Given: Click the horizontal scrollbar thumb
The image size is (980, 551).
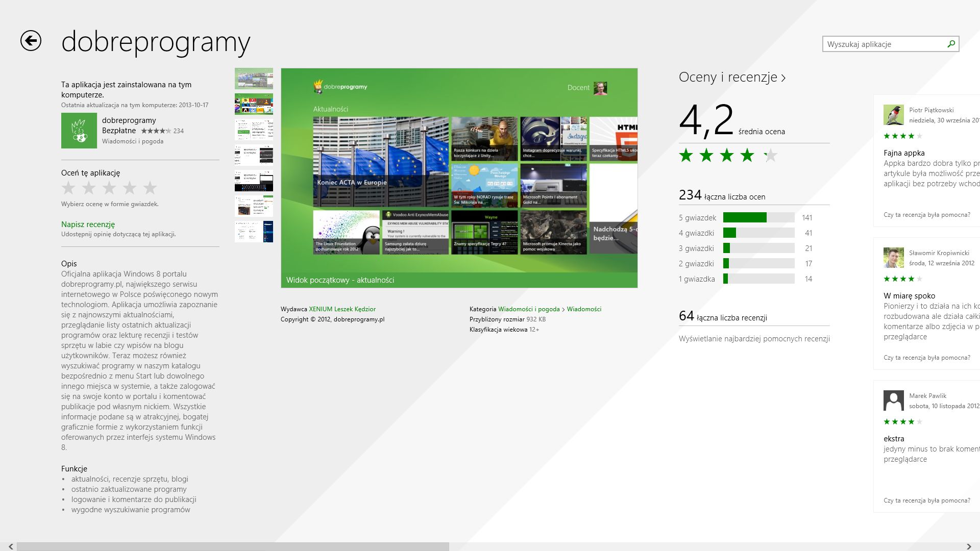Looking at the screenshot, I should [x=233, y=546].
